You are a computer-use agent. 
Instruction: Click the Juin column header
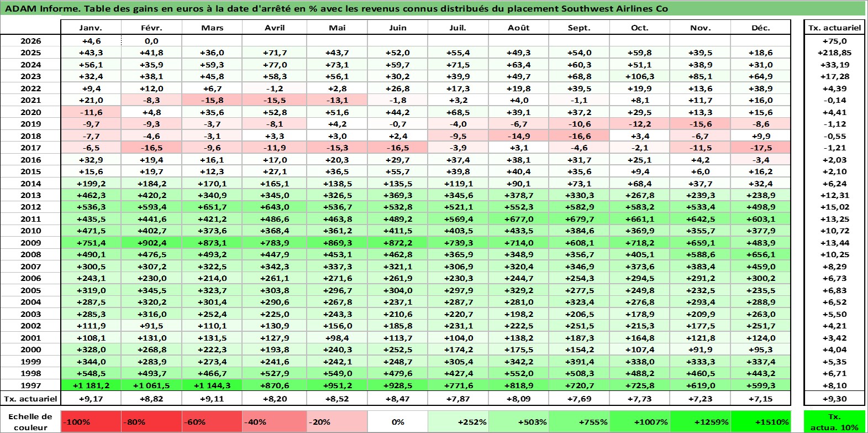pos(398,28)
